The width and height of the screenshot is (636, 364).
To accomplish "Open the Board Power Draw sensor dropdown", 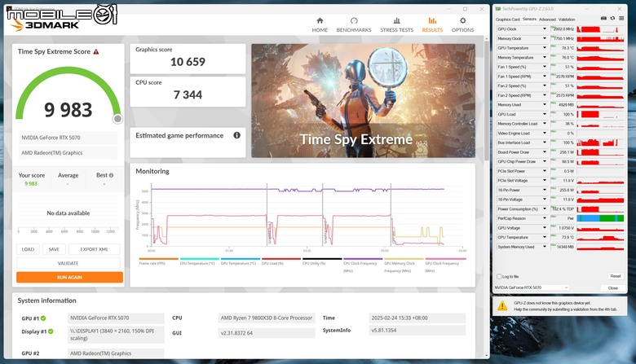I will click(x=545, y=152).
